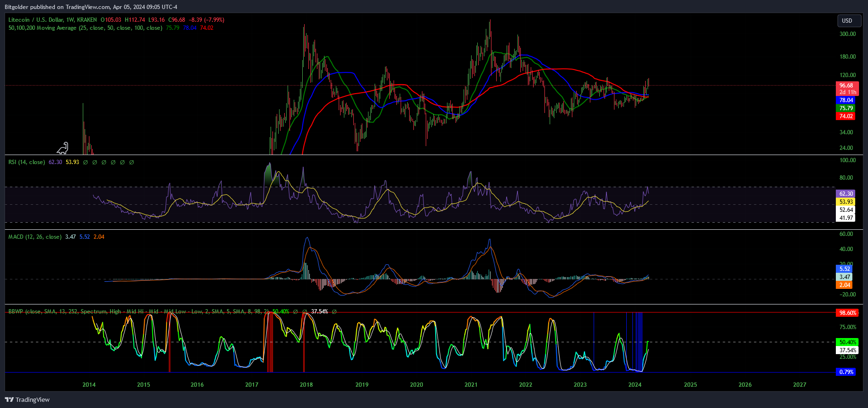Click the 2014 year label on time axis
The width and height of the screenshot is (868, 408).
[x=89, y=385]
